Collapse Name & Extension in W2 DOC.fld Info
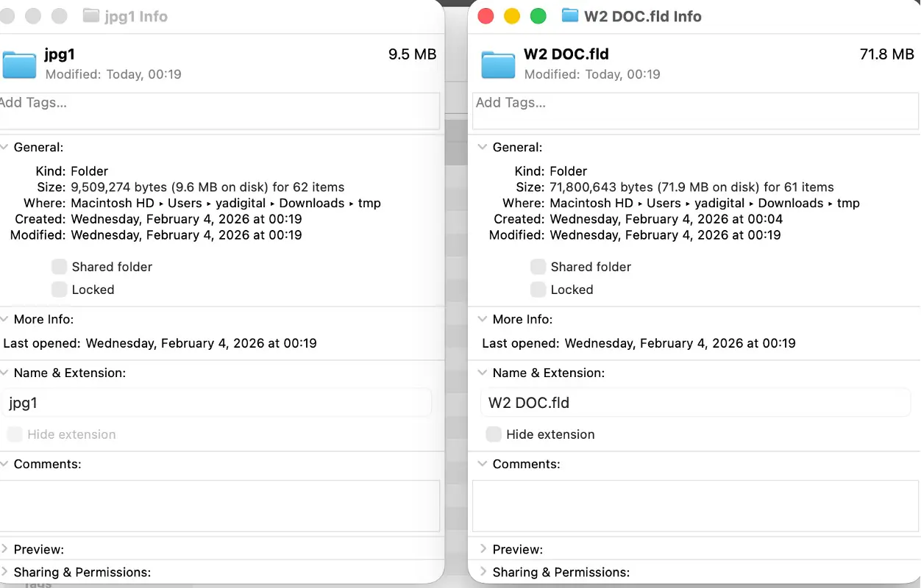 pos(483,373)
